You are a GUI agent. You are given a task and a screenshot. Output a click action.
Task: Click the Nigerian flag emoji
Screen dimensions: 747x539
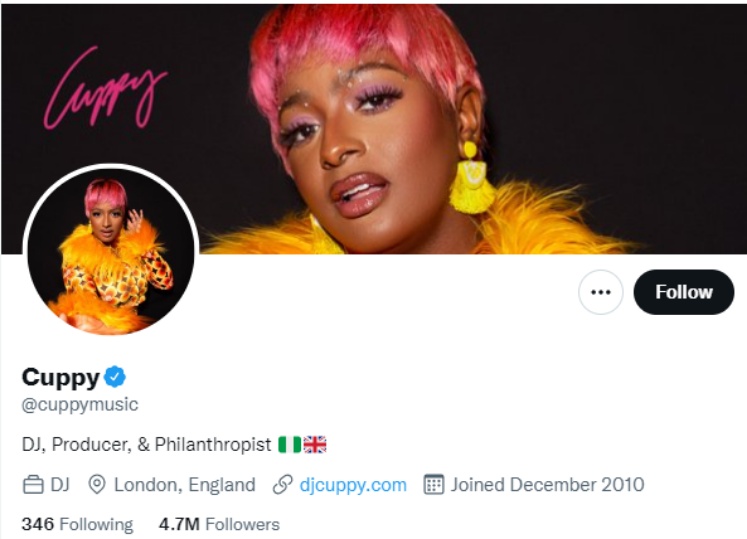point(289,444)
